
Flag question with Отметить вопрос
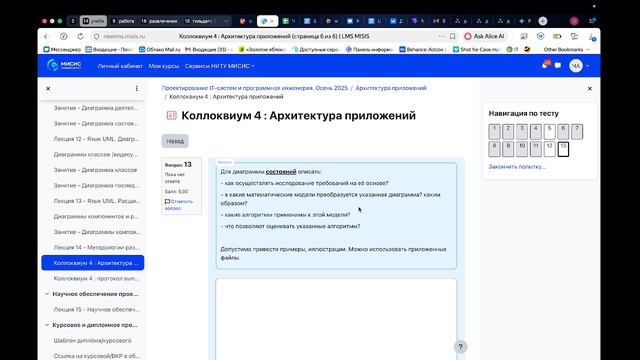[179, 204]
